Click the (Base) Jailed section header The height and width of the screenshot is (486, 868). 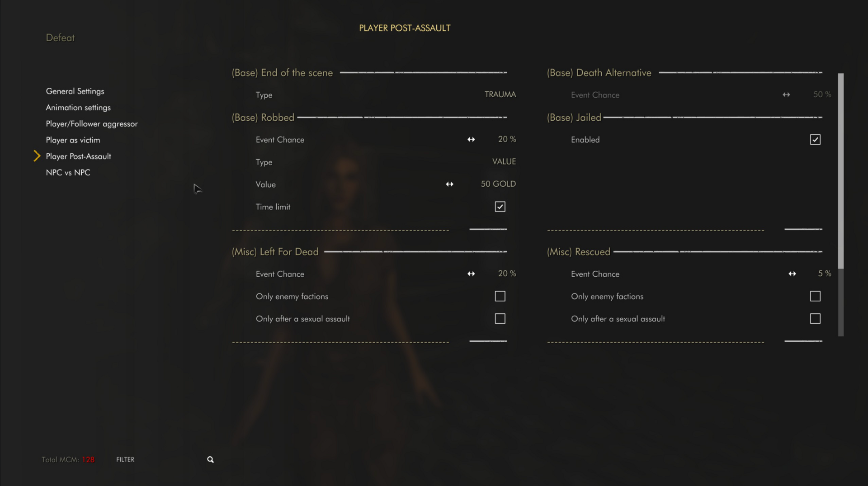[x=574, y=118]
